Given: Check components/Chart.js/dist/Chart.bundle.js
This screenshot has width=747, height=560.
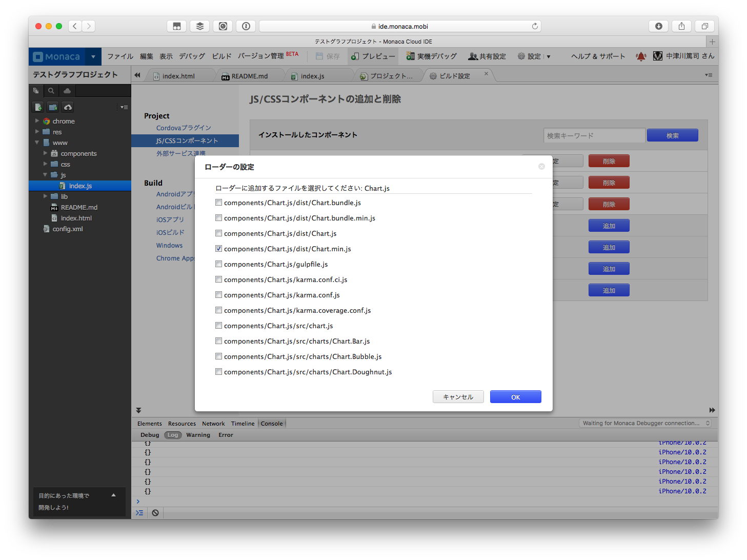Looking at the screenshot, I should (218, 202).
